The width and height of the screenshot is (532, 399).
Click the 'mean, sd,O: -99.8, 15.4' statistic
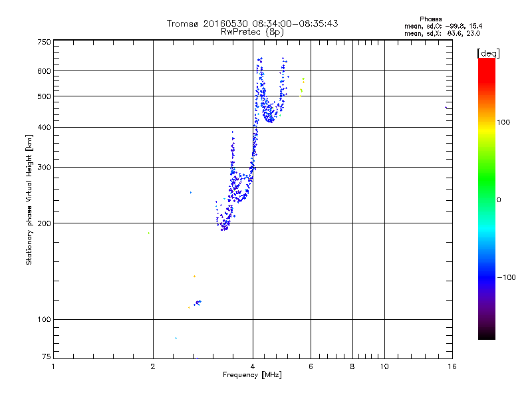pos(443,26)
